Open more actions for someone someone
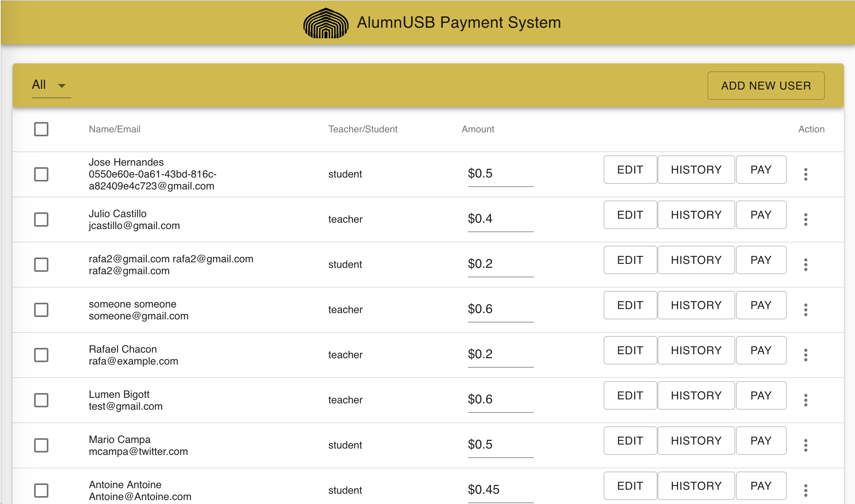The height and width of the screenshot is (504, 855). point(805,310)
